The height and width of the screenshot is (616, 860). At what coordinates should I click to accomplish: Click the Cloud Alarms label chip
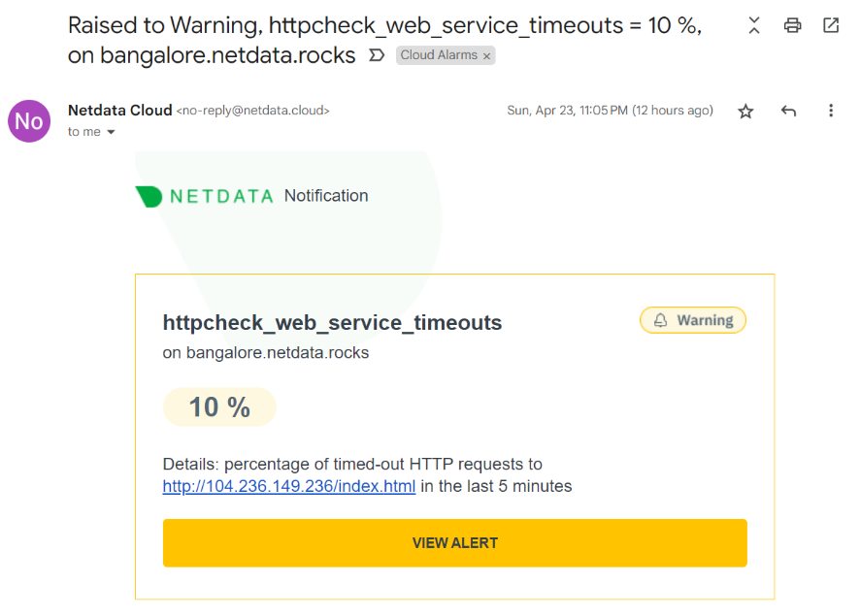(439, 56)
